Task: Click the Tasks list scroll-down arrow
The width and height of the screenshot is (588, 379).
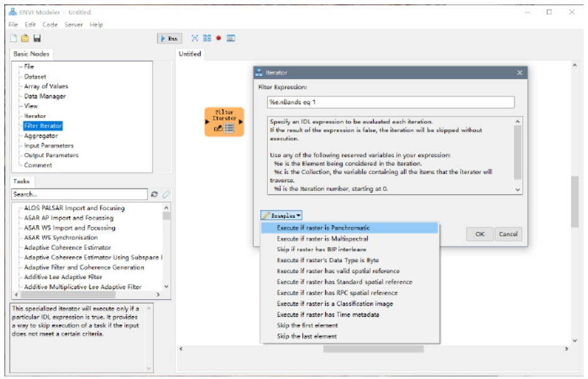Action: 166,287
